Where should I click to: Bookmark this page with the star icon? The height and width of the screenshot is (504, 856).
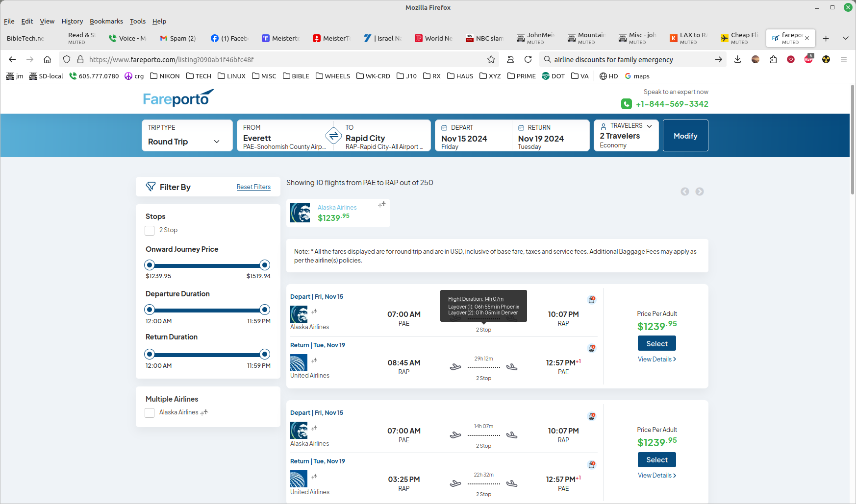(x=491, y=59)
